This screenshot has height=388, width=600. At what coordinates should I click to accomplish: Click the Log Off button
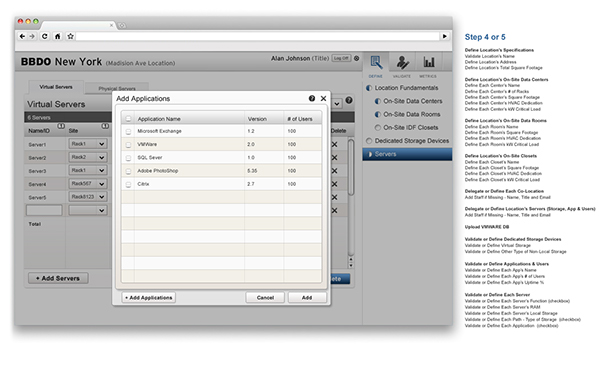(341, 58)
